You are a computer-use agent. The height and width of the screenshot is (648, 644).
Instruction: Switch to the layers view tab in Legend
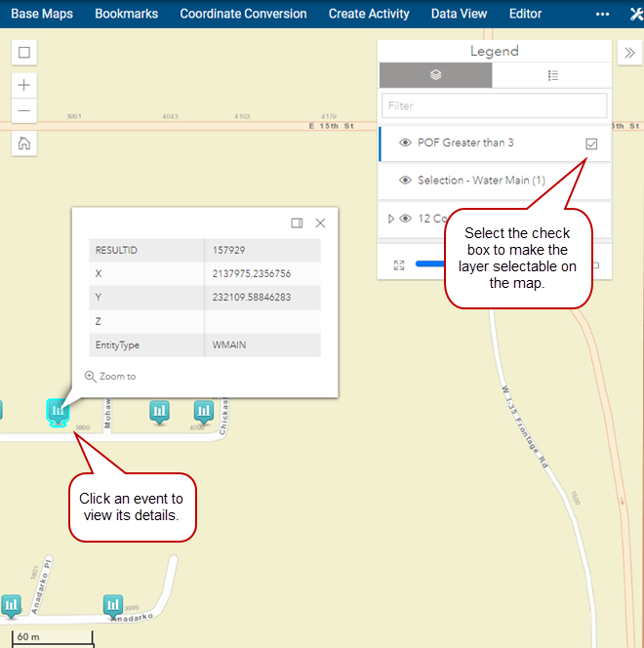(435, 75)
